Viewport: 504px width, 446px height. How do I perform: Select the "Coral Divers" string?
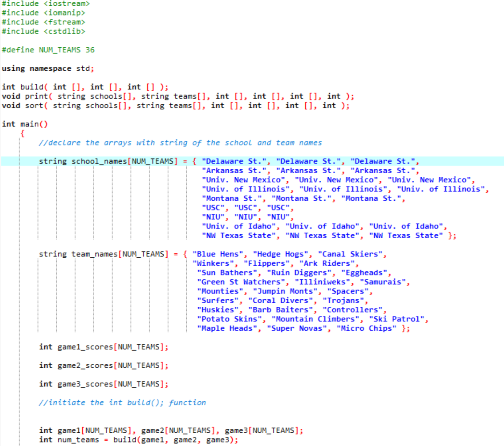280,301
